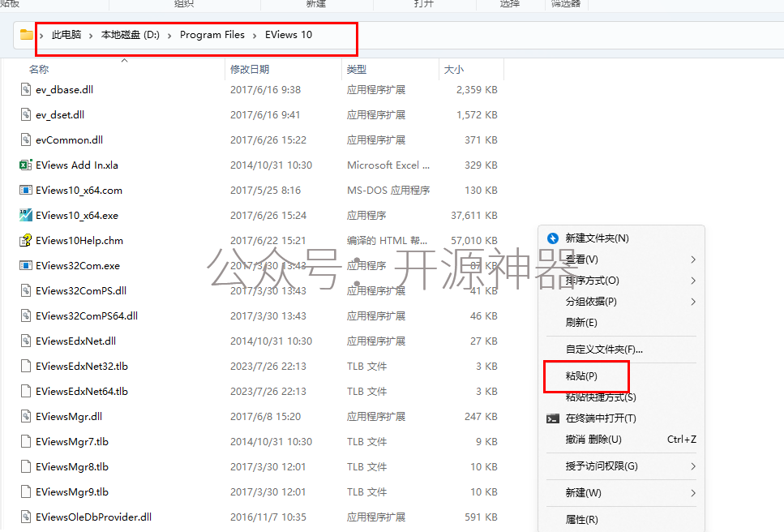
Task: Sort by the 修改日期 column header
Action: coord(250,70)
